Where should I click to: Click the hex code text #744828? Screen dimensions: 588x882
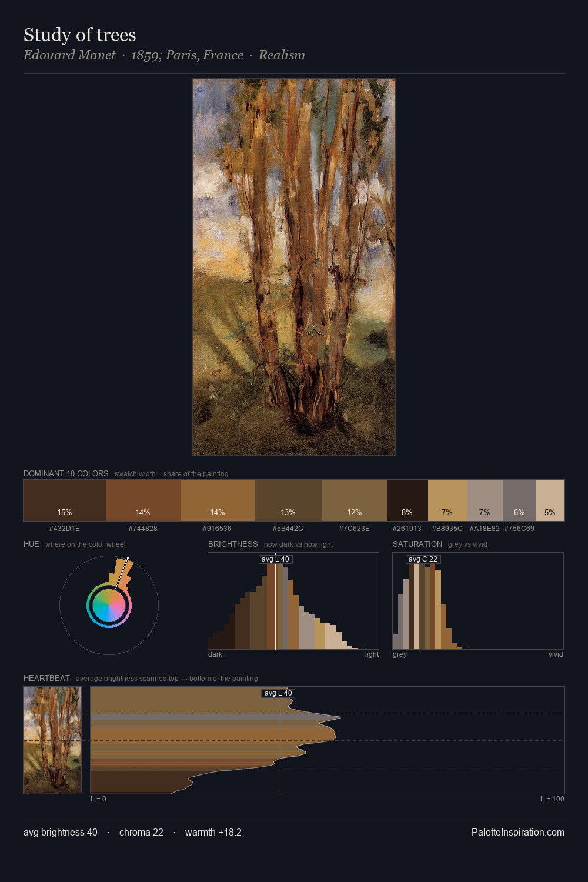pos(143,529)
